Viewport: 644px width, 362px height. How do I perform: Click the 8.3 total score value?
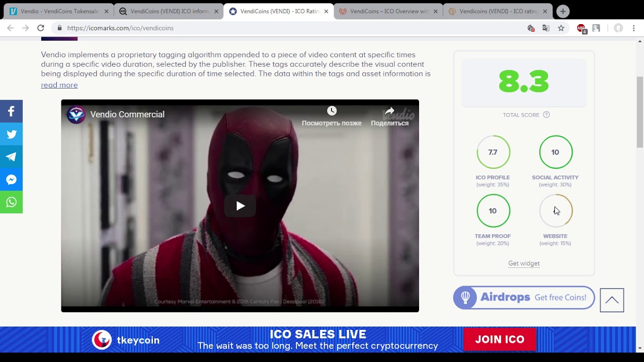point(524,81)
